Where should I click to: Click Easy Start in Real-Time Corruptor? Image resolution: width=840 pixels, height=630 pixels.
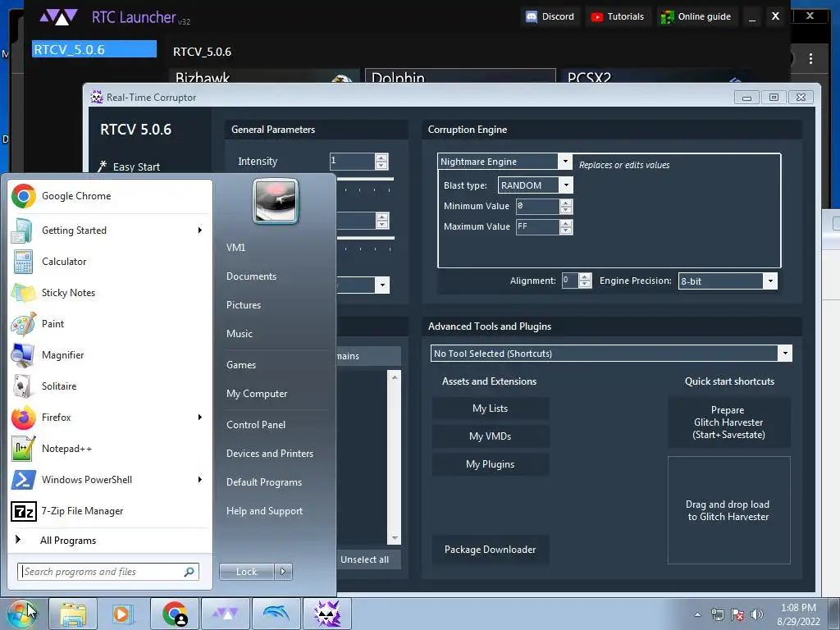[129, 167]
